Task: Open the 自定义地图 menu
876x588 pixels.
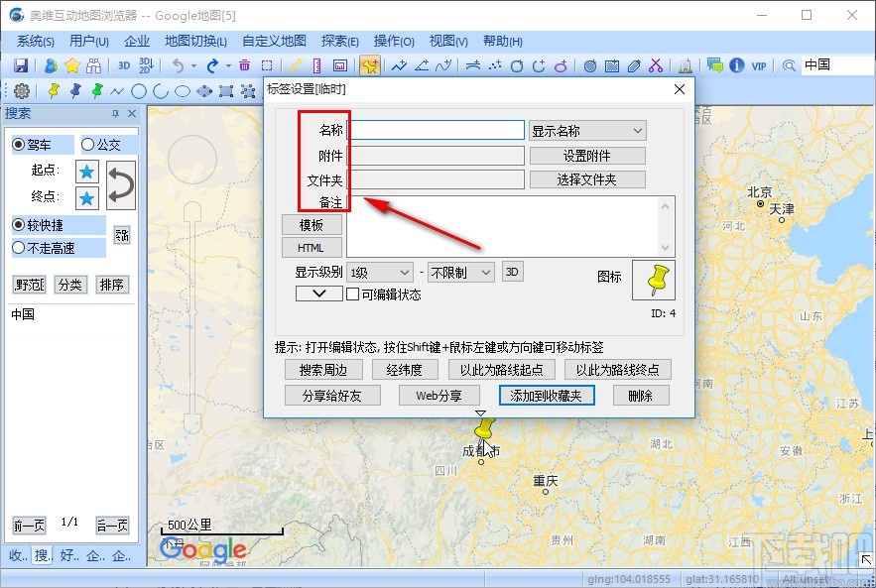Action: [274, 41]
